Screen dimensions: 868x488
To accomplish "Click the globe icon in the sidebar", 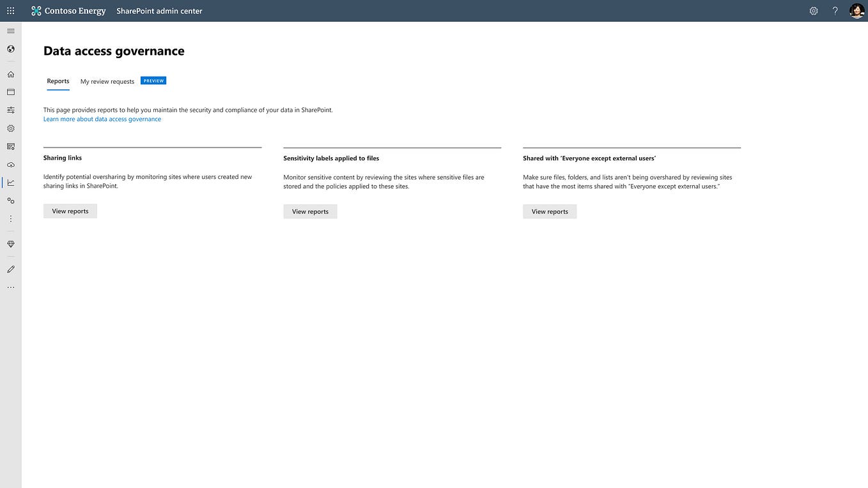I will coord(10,49).
